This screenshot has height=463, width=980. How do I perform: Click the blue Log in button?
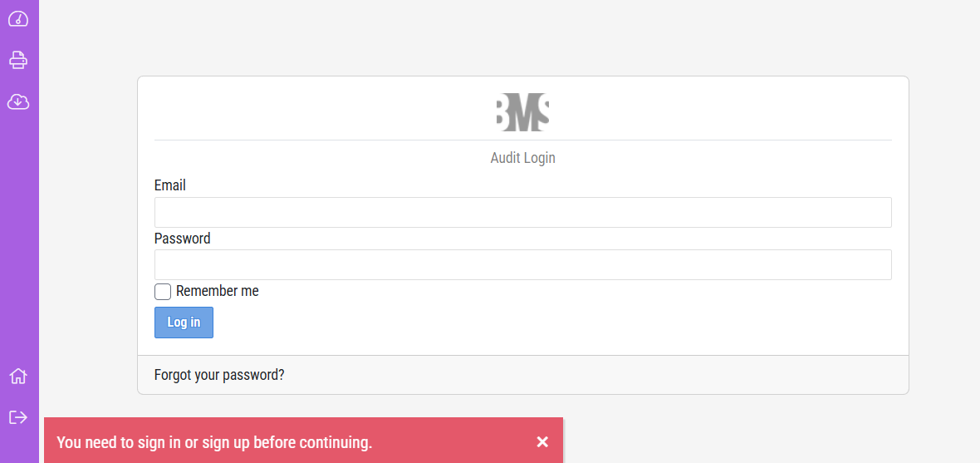coord(184,323)
